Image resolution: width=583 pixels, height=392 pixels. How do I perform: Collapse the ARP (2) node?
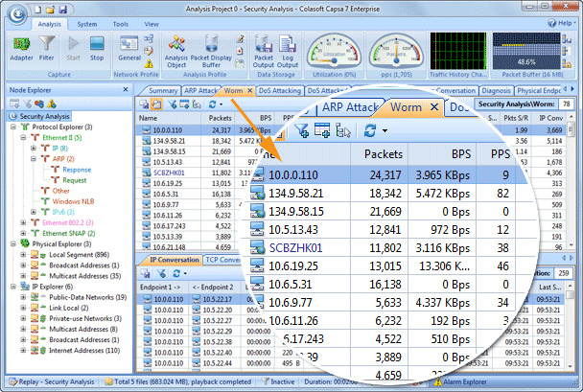coord(34,159)
